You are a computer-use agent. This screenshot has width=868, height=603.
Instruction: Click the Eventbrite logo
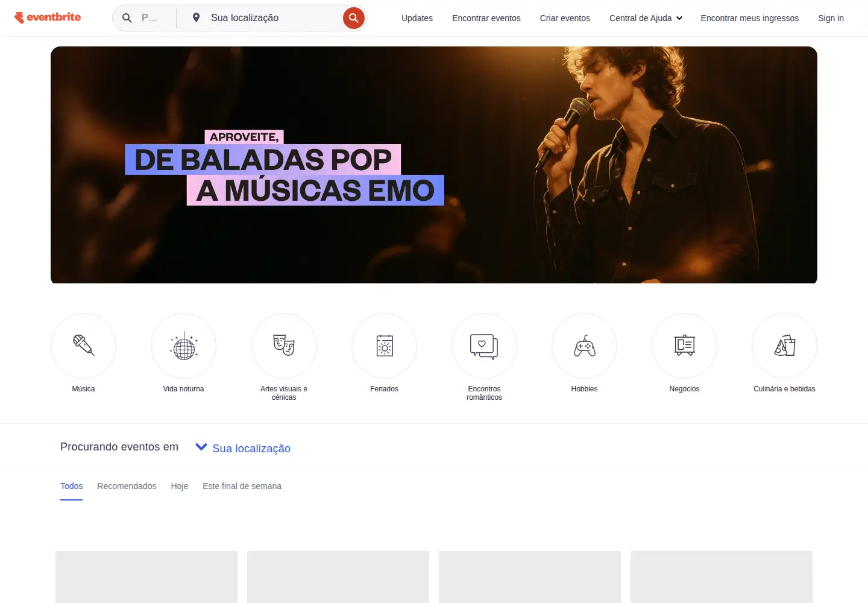click(48, 17)
